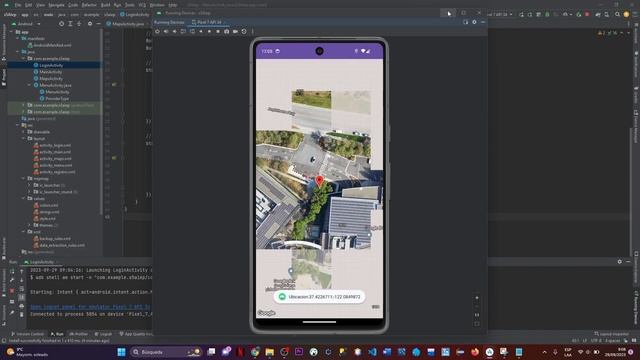The image size is (640, 360).
Task: Open the Version Control tab
Action: coord(27,334)
